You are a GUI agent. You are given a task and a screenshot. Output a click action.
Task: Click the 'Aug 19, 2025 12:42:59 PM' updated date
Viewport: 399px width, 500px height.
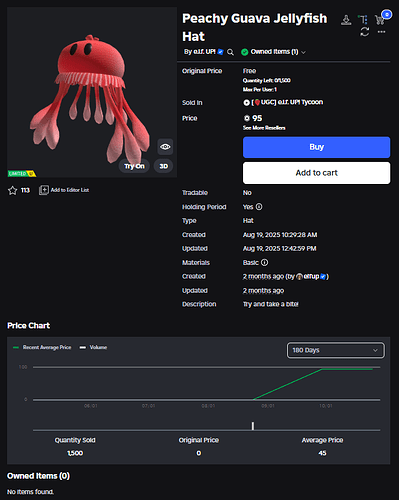pyautogui.click(x=280, y=248)
